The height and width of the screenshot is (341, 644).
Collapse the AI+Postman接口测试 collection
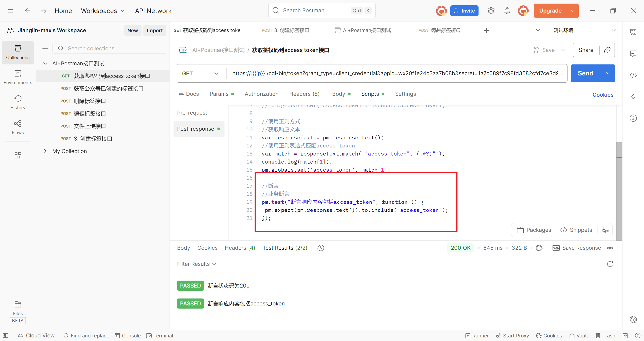click(45, 64)
